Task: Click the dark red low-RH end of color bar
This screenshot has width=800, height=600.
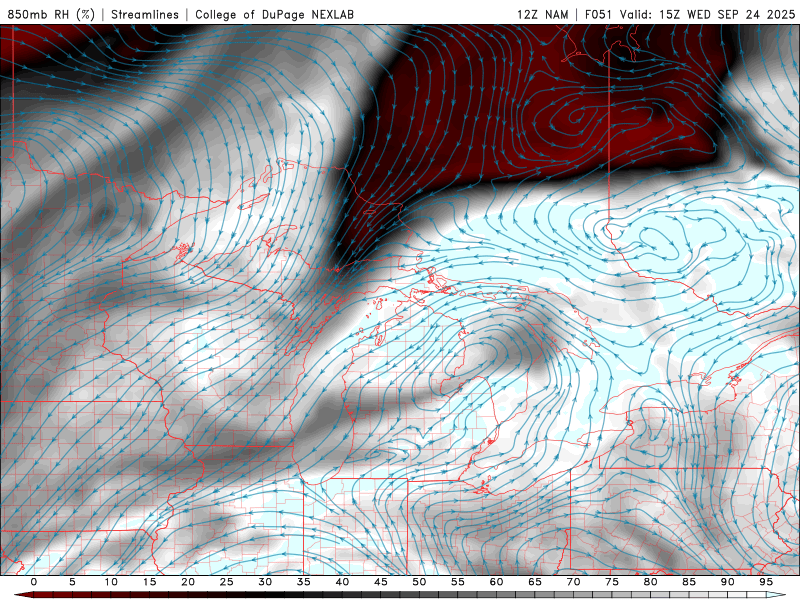Action: point(26,595)
